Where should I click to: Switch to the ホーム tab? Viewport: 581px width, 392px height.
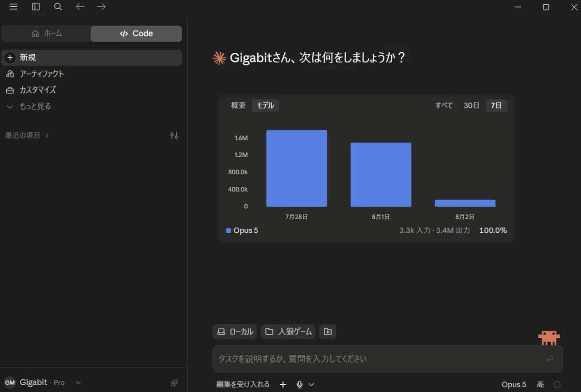(46, 33)
